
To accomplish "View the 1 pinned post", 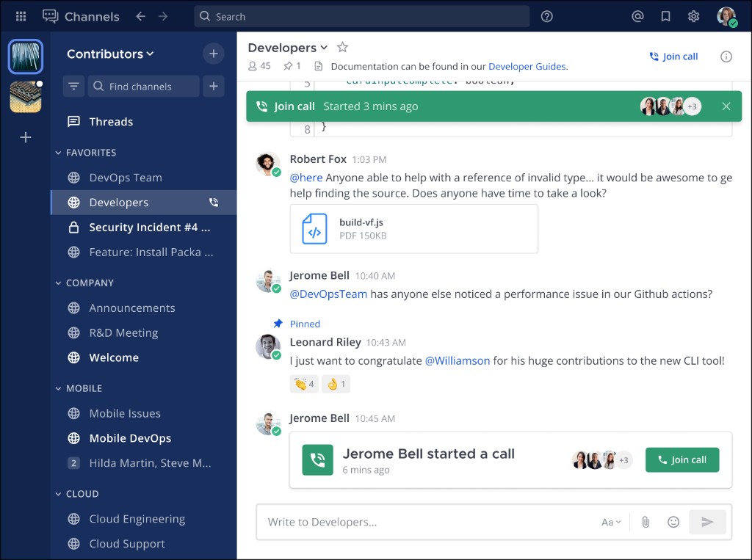I will click(292, 66).
